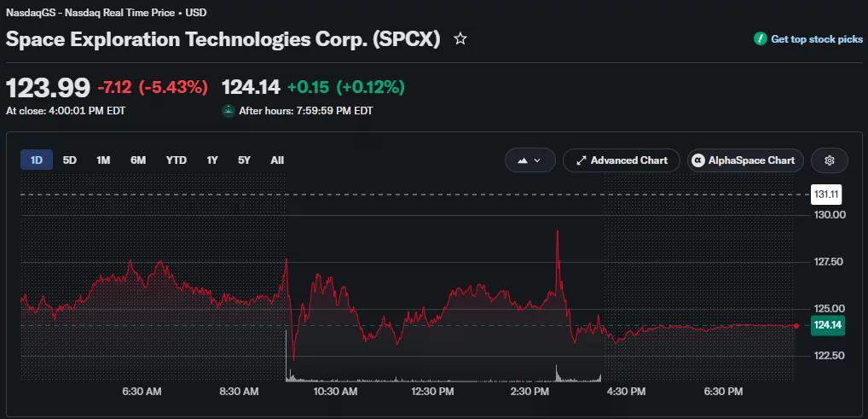Open the AlphaSpace Chart

coord(745,160)
